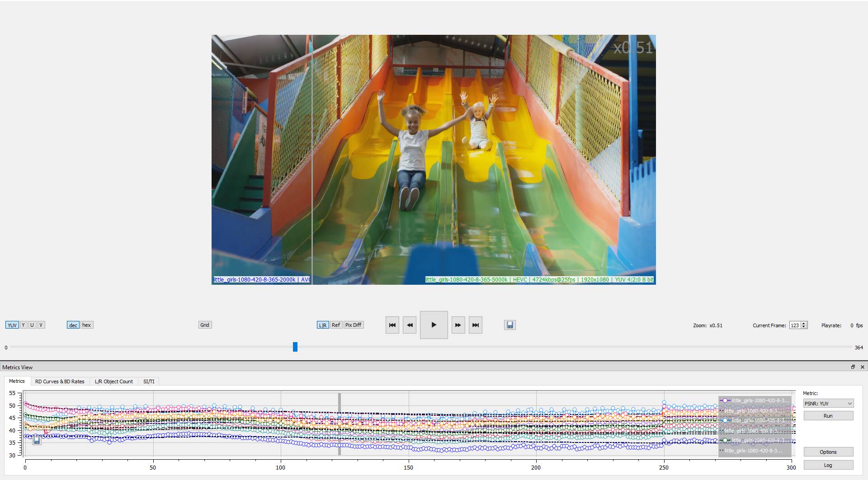This screenshot has height=480, width=868.
Task: Click the video comparison preview
Action: pos(434,160)
